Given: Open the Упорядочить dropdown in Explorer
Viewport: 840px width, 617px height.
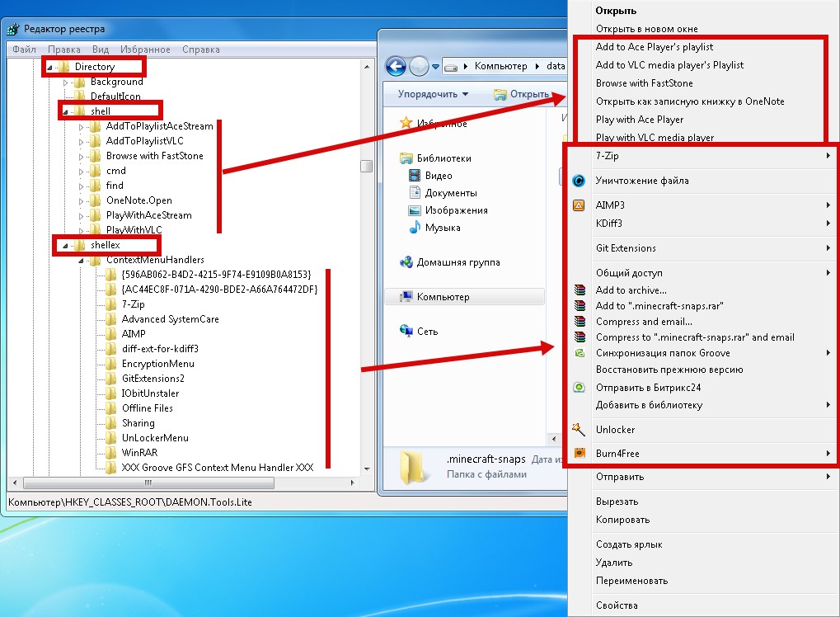Looking at the screenshot, I should [x=433, y=94].
